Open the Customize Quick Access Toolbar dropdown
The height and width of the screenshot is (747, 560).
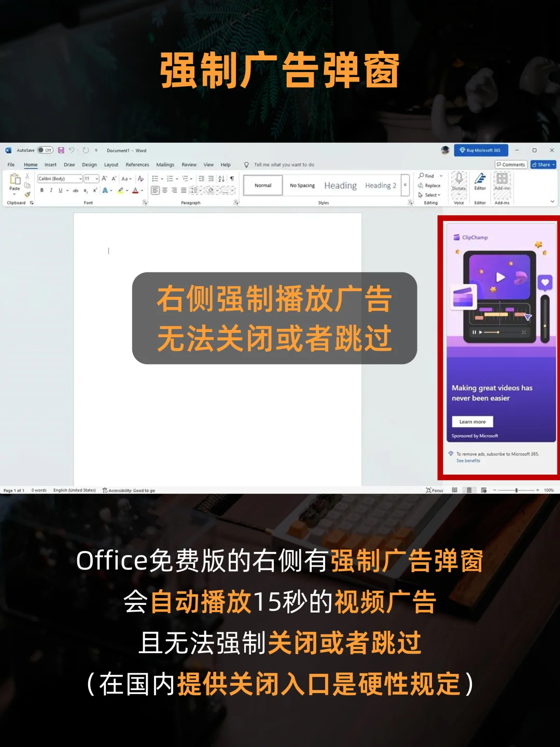[x=96, y=150]
